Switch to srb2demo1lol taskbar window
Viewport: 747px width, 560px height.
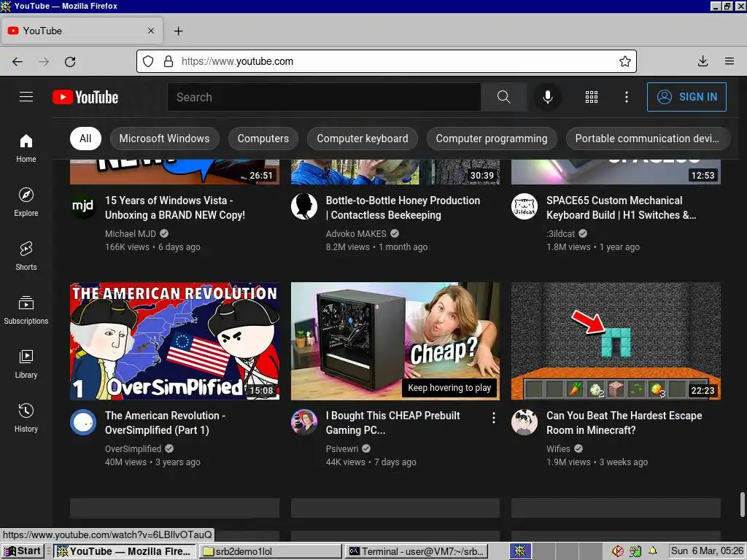point(271,551)
